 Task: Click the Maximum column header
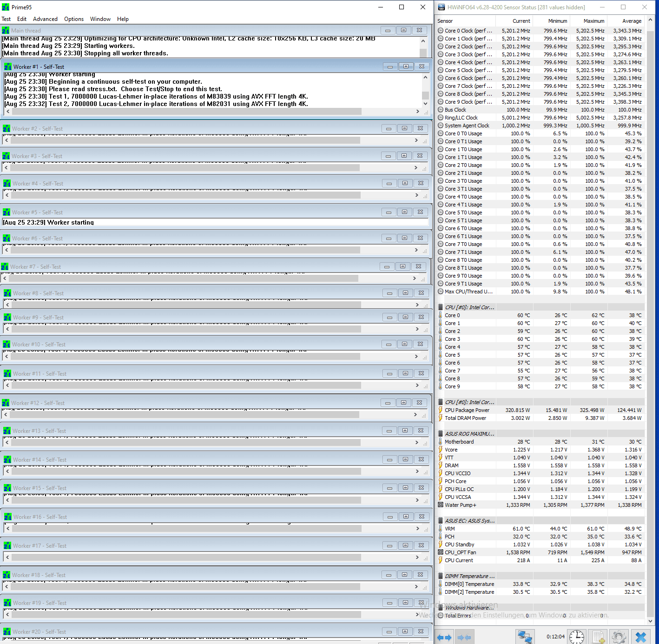588,21
